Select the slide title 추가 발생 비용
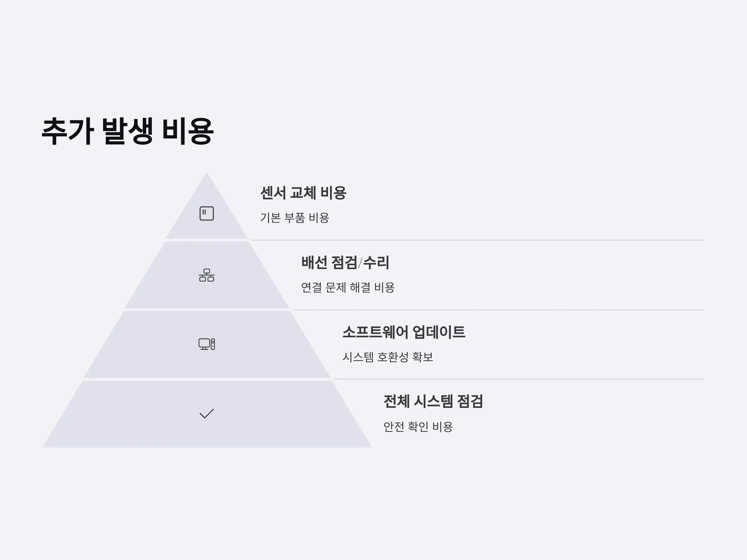The width and height of the screenshot is (747, 560). tap(127, 131)
